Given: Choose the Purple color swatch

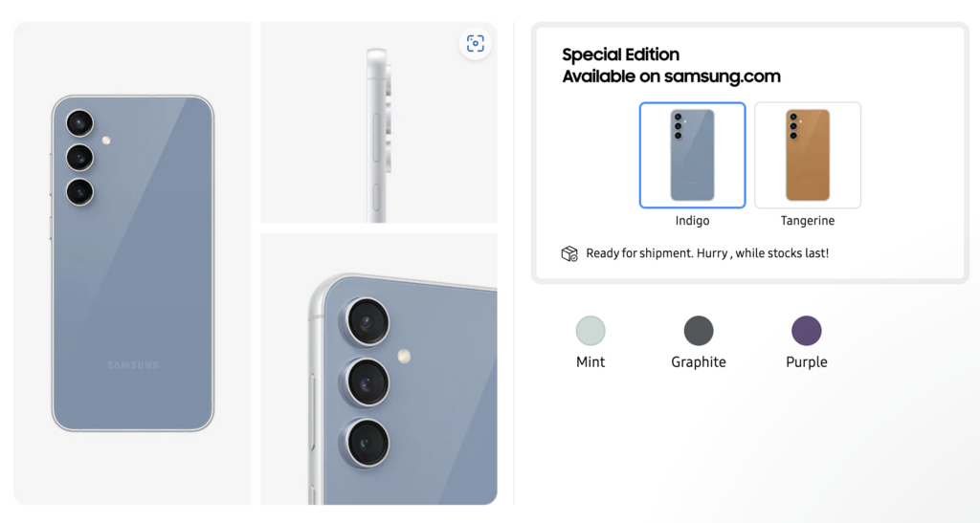Looking at the screenshot, I should pos(807,331).
